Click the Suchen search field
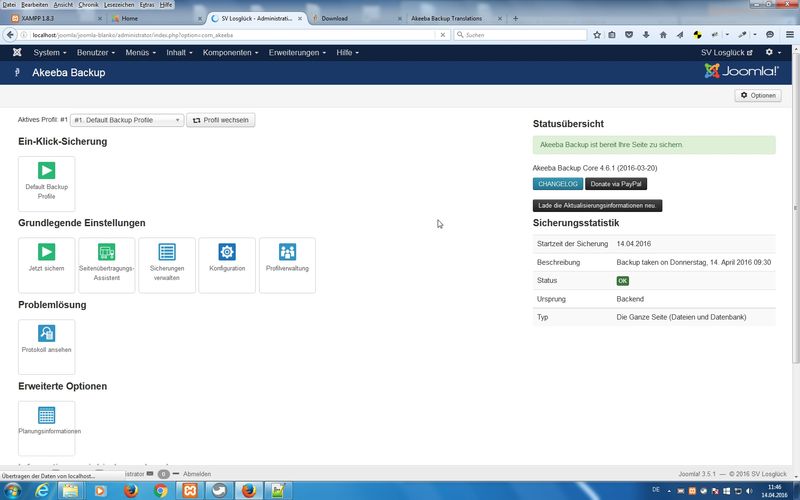 (x=520, y=35)
